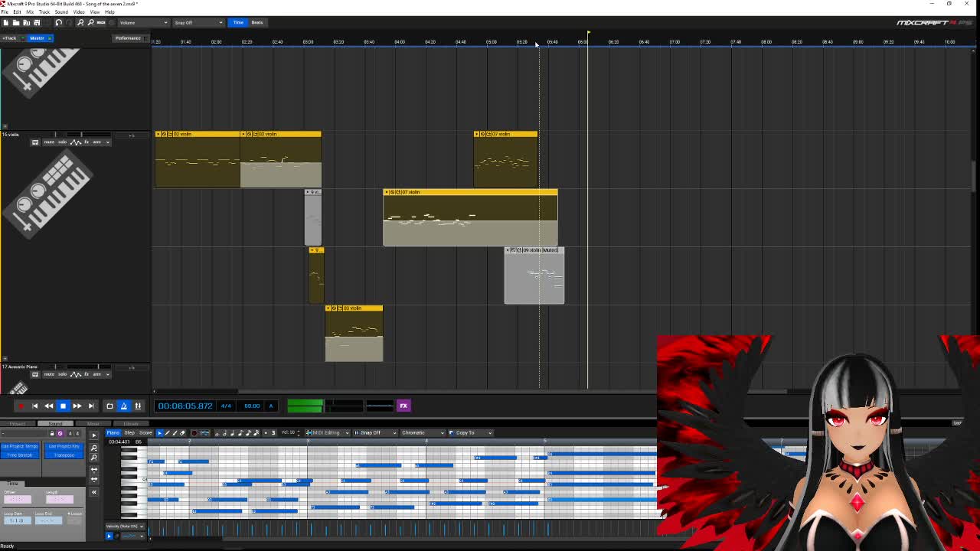This screenshot has width=980, height=551.
Task: Switch to the Project tab
Action: [18, 424]
